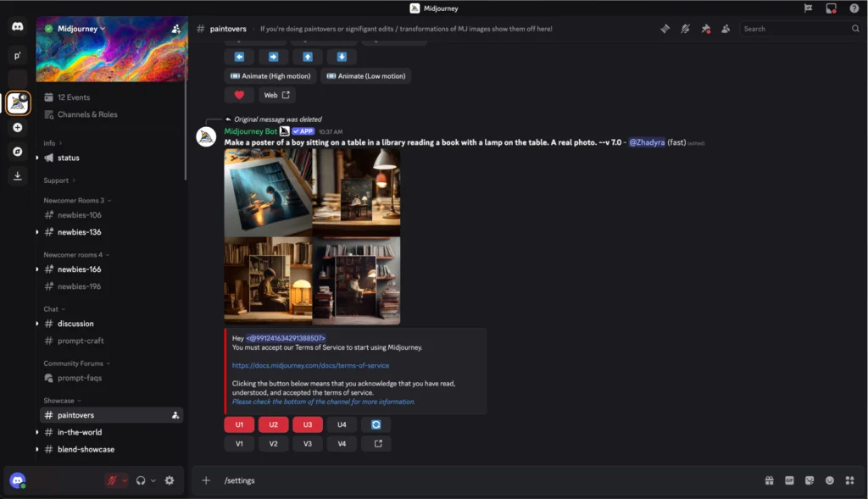Toggle headphones deafen in user panel

click(141, 480)
